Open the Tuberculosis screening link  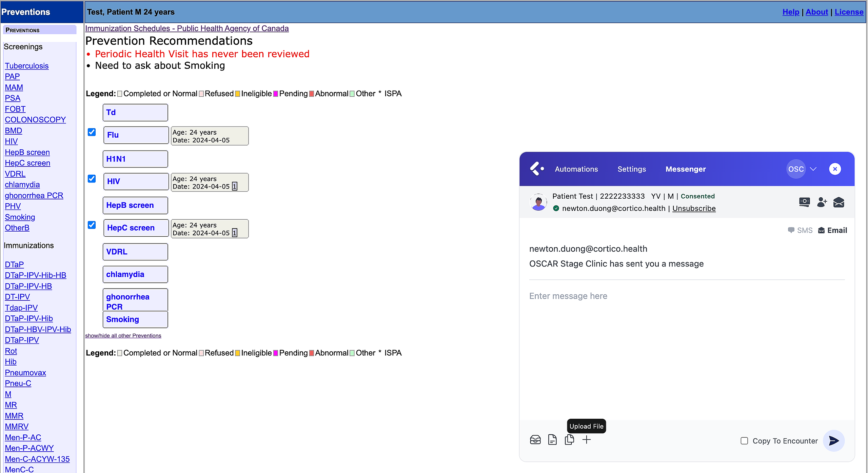pos(26,66)
